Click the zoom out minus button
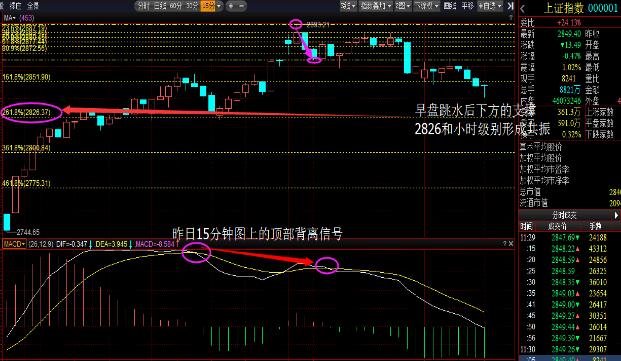This screenshot has height=361, width=621. tap(241, 6)
